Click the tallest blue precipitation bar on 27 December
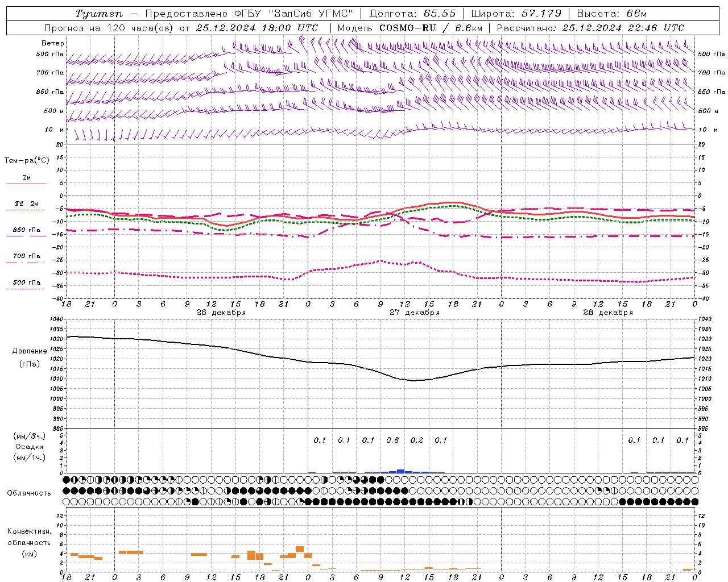This screenshot has width=728, height=582. click(x=400, y=471)
